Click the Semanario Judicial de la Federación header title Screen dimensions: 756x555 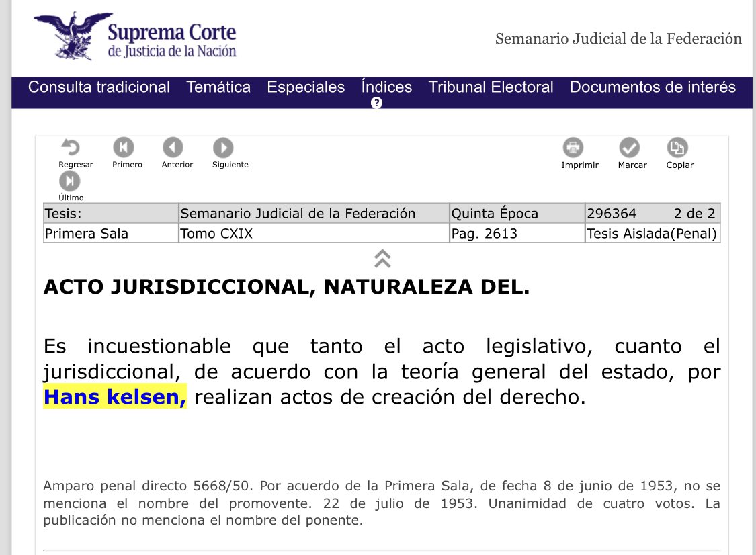coord(619,38)
